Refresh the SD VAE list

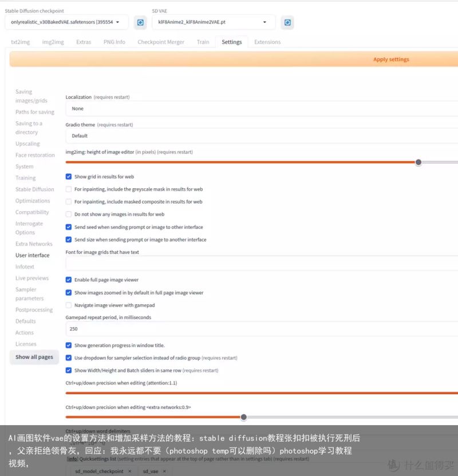tap(287, 22)
